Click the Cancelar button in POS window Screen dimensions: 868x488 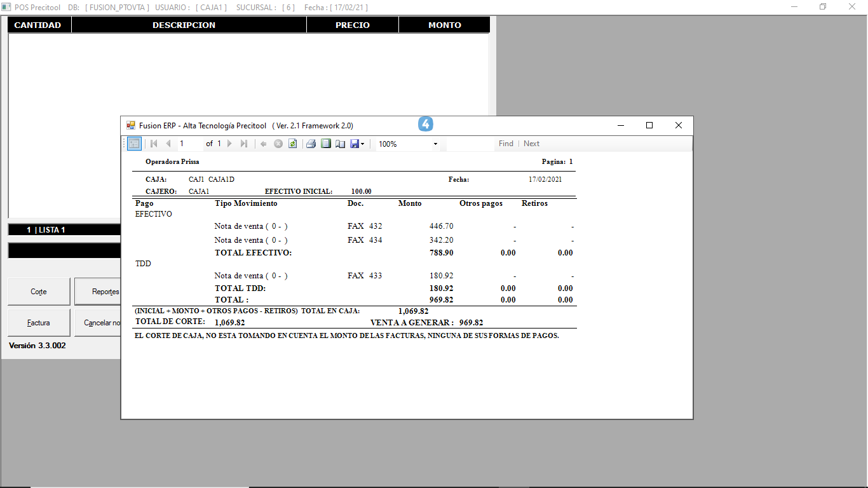97,323
